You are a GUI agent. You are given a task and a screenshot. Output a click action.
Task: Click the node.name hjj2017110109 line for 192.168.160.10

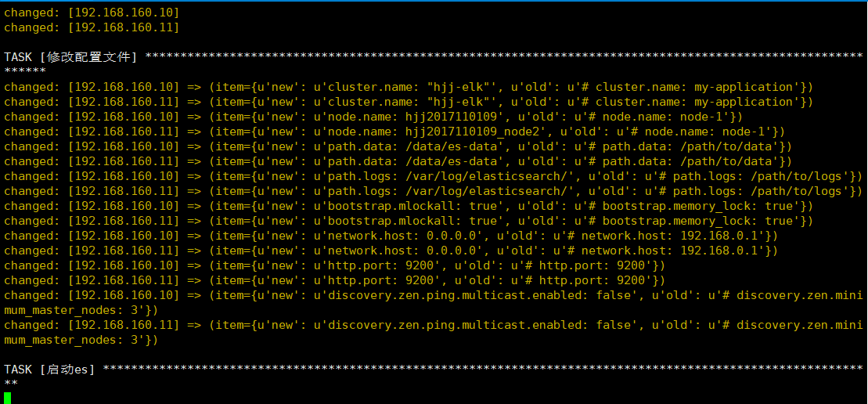[373, 117]
